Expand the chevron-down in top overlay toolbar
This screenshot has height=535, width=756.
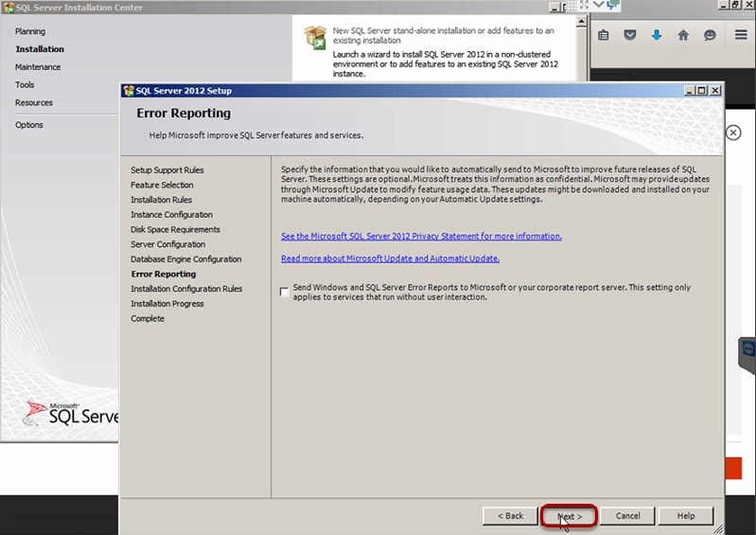coord(598,5)
